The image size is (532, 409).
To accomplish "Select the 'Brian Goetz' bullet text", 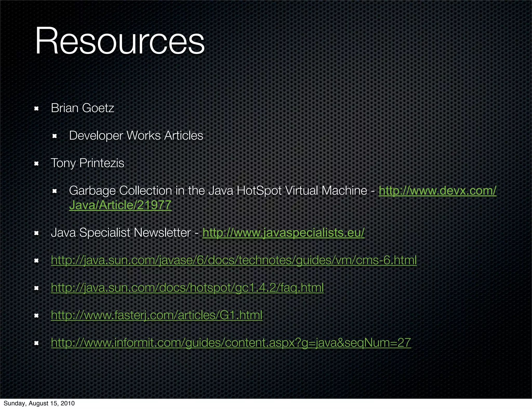I will tap(82, 108).
